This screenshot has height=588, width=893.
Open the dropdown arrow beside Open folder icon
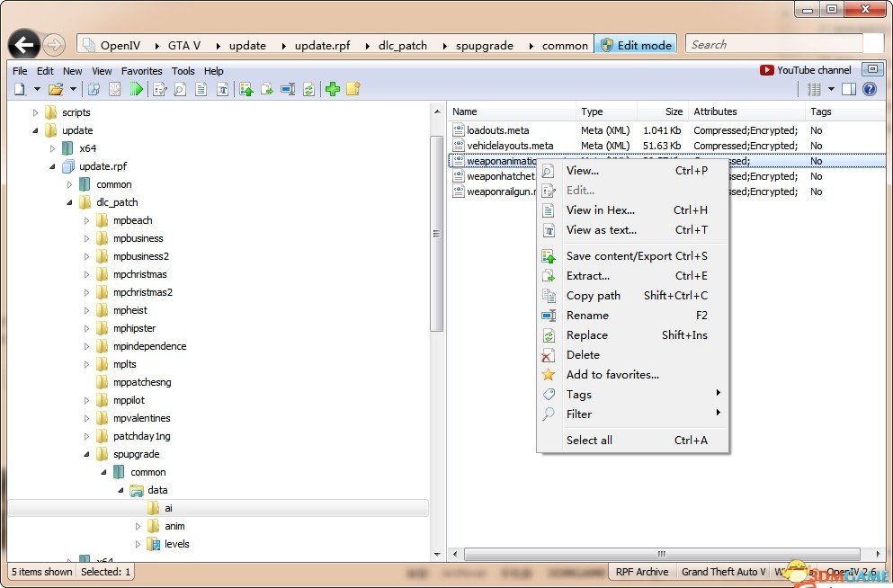pyautogui.click(x=73, y=89)
